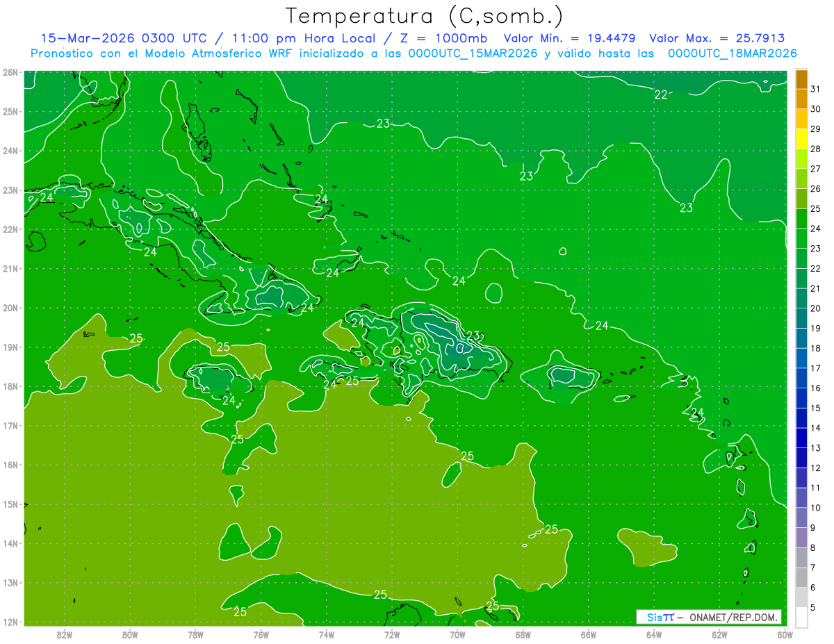Pick the blue color bar segment between 15 and 16

tap(801, 398)
